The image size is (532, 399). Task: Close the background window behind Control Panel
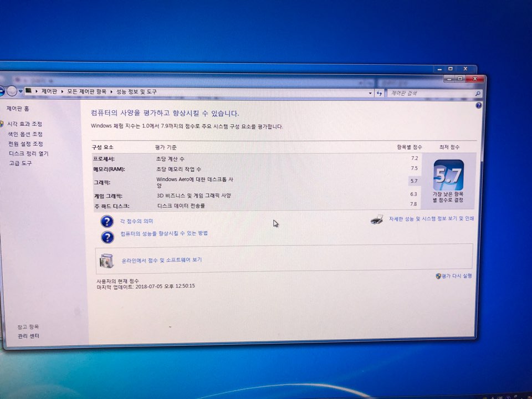tap(465, 69)
